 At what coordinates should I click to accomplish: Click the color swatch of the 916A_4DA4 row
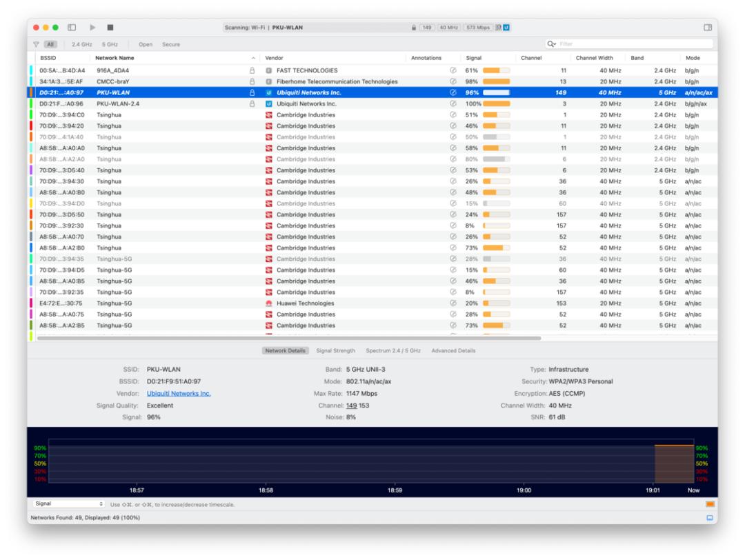pyautogui.click(x=31, y=70)
